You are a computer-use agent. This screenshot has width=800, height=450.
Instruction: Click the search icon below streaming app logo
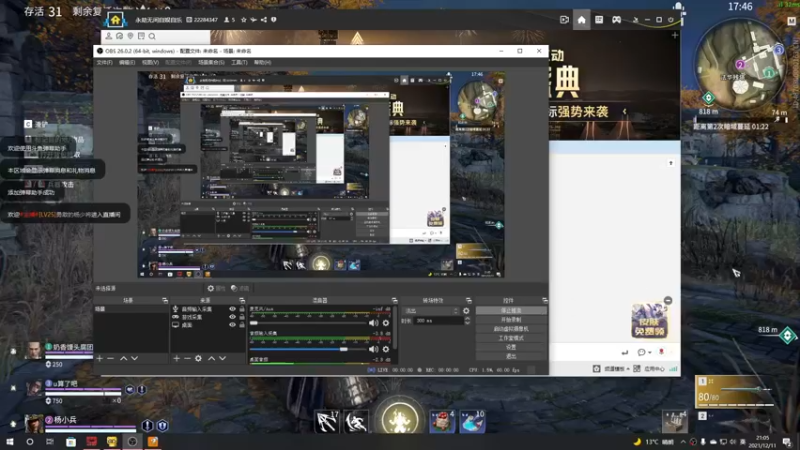tap(152, 36)
